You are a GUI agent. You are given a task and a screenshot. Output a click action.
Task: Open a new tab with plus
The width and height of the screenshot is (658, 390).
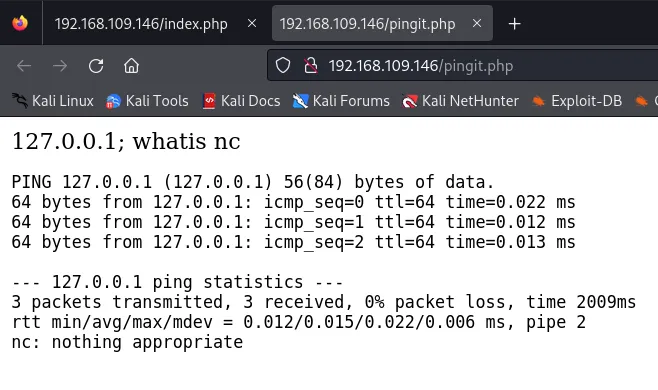514,24
